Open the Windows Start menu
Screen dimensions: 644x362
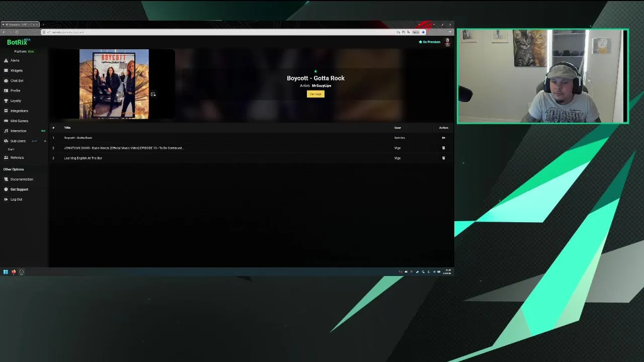pos(6,272)
